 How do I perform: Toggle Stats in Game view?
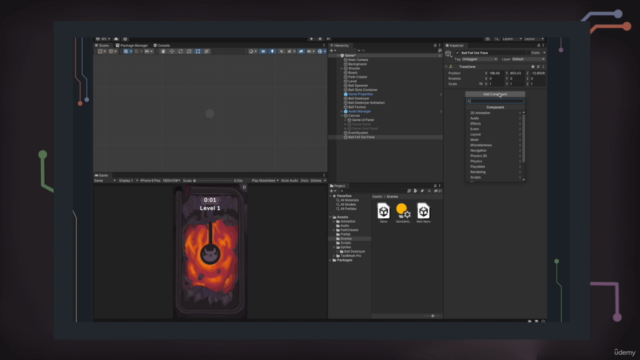click(304, 180)
